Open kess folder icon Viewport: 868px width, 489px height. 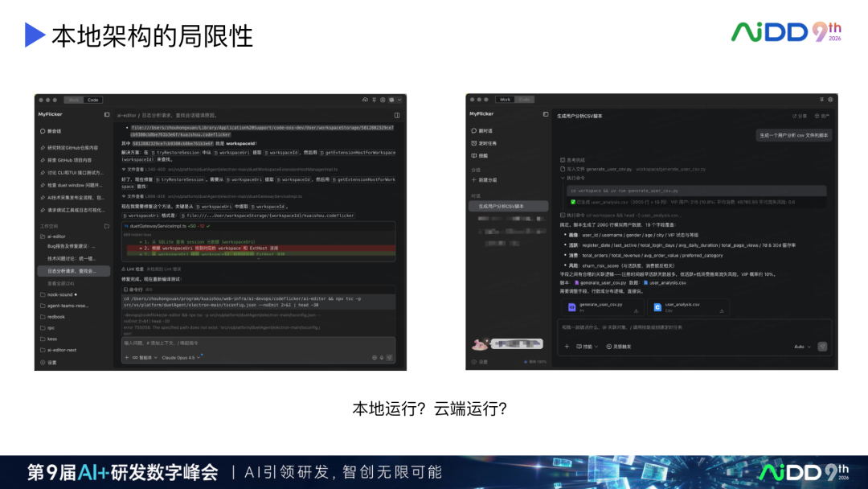[x=43, y=339]
